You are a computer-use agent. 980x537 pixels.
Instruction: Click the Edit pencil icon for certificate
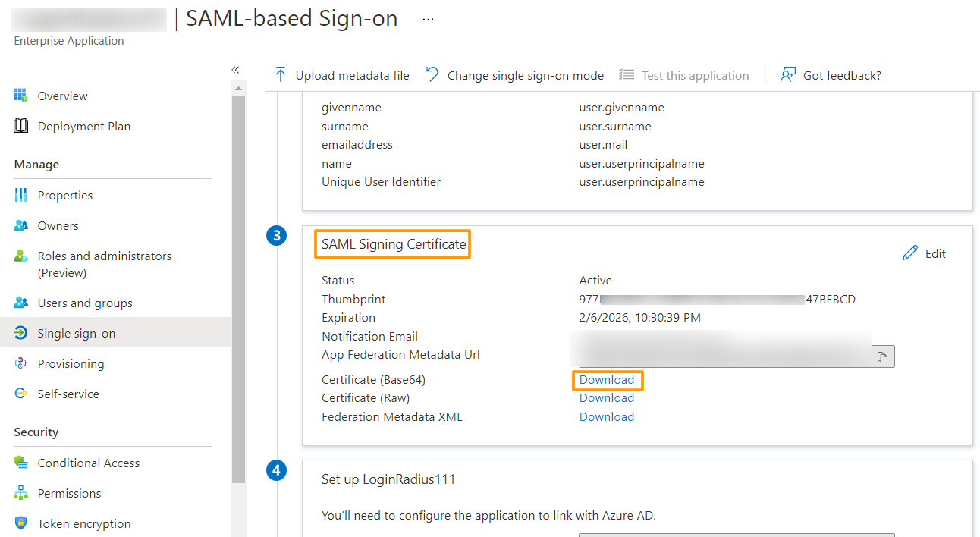pos(910,253)
